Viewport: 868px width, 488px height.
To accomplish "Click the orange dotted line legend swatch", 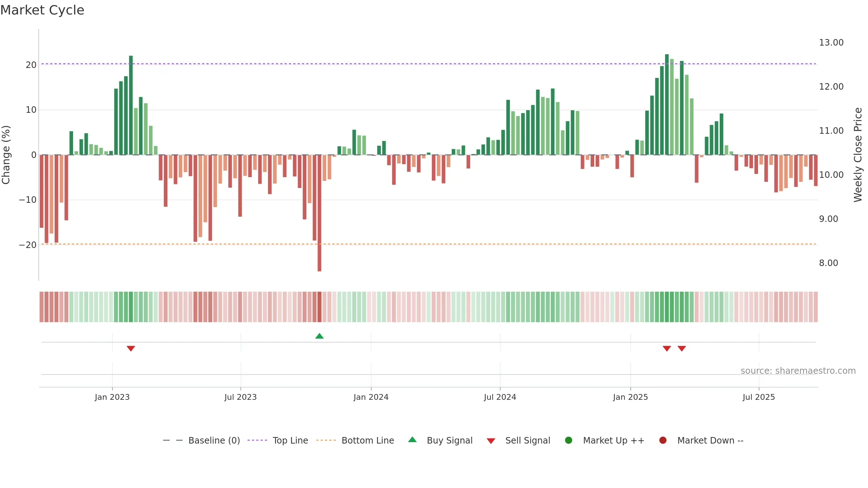I will (x=326, y=440).
